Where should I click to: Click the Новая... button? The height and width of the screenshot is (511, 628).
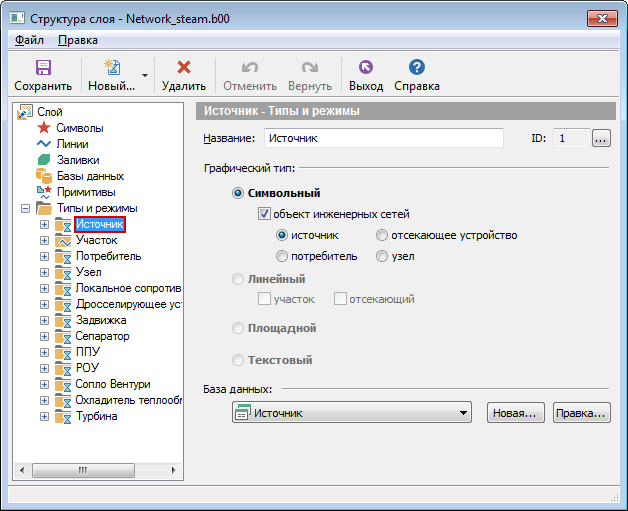[x=515, y=413]
